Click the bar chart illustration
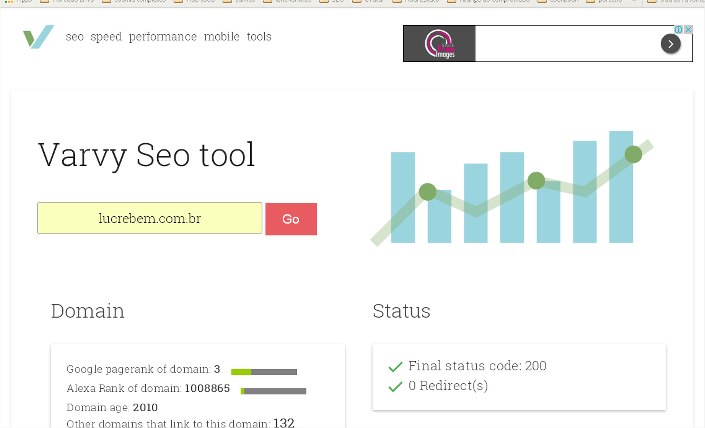 (x=512, y=188)
